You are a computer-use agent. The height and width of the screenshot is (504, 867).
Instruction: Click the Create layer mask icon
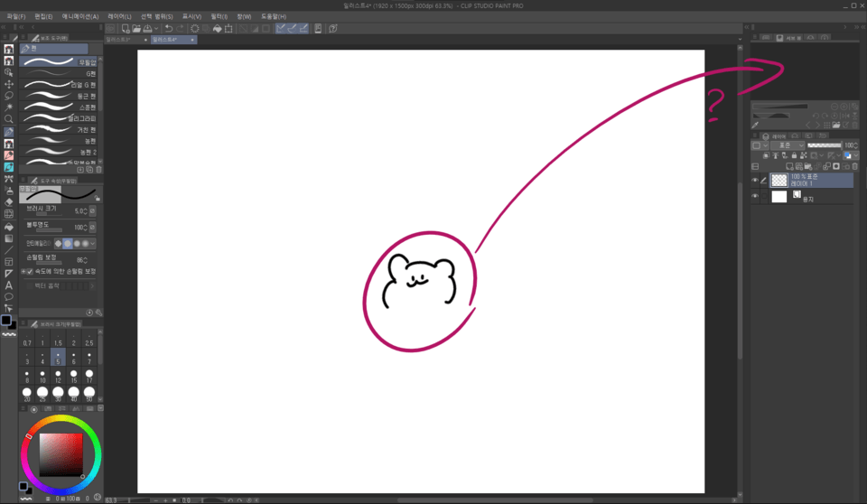[x=836, y=166]
